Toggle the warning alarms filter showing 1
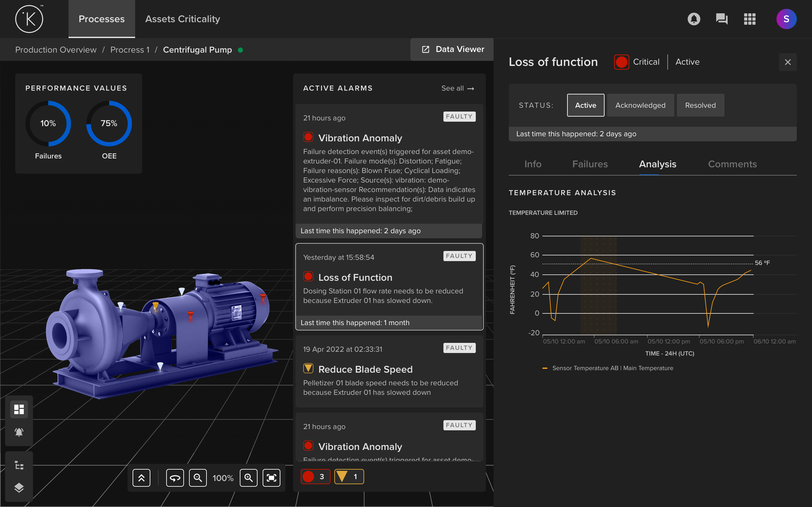This screenshot has width=812, height=507. [349, 477]
